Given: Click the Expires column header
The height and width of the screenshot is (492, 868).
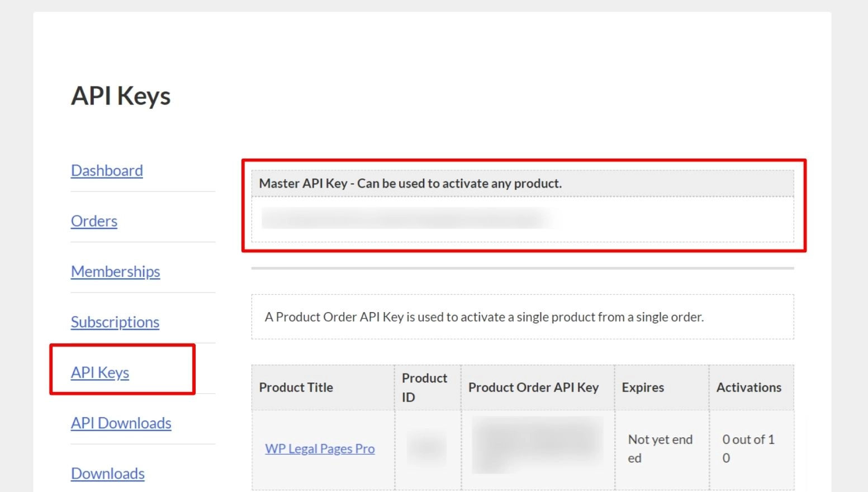Looking at the screenshot, I should click(642, 387).
